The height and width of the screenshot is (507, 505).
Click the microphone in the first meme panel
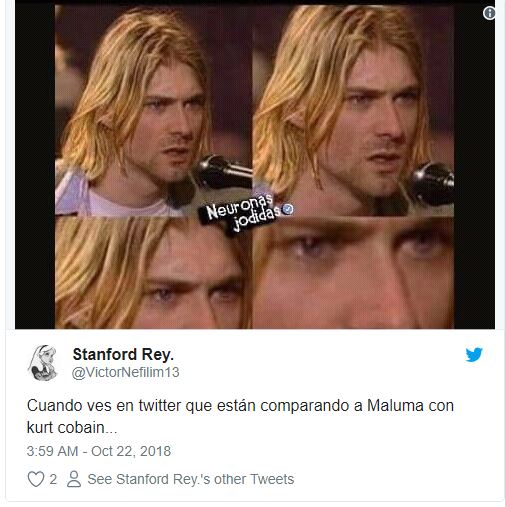[223, 173]
